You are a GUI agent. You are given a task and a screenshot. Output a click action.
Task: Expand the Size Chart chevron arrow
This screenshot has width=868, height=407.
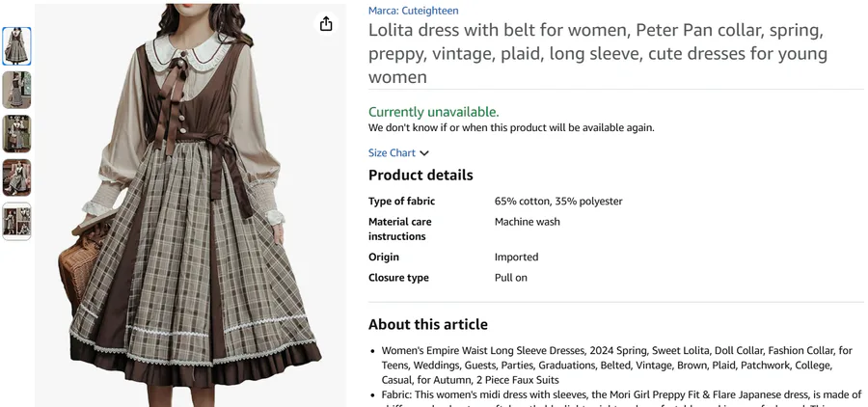point(424,152)
